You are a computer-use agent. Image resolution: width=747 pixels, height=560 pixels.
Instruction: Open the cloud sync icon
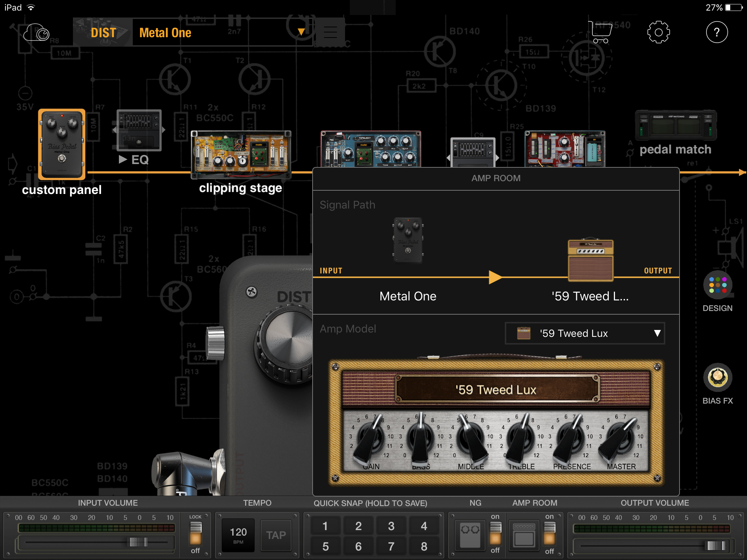[x=36, y=33]
